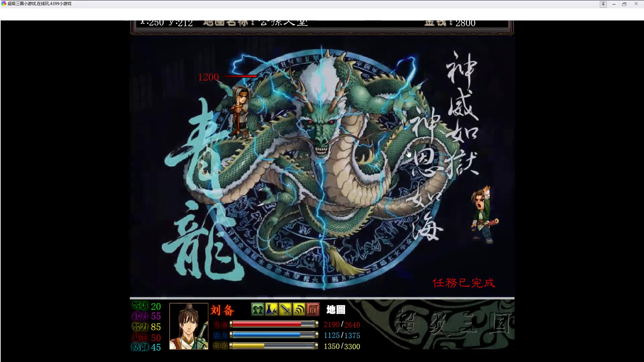
Task: Click the pin button in title bar
Action: pyautogui.click(x=603, y=4)
